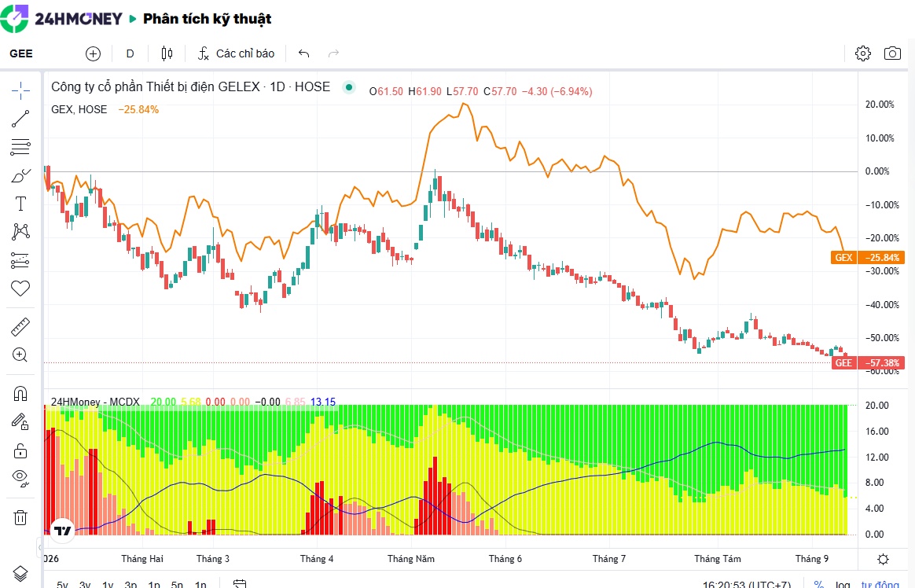This screenshot has height=588, width=915.
Task: Click the orange GEX price scale label
Action: click(867, 257)
